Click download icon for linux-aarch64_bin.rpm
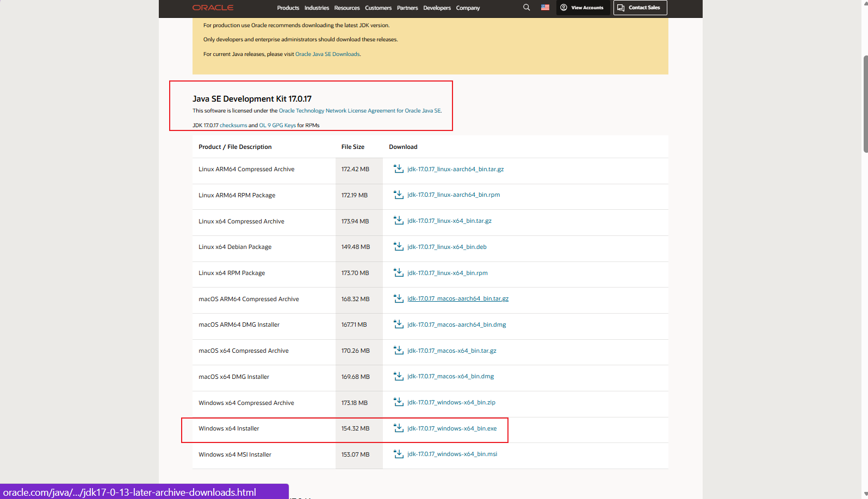The height and width of the screenshot is (499, 868). (x=399, y=195)
